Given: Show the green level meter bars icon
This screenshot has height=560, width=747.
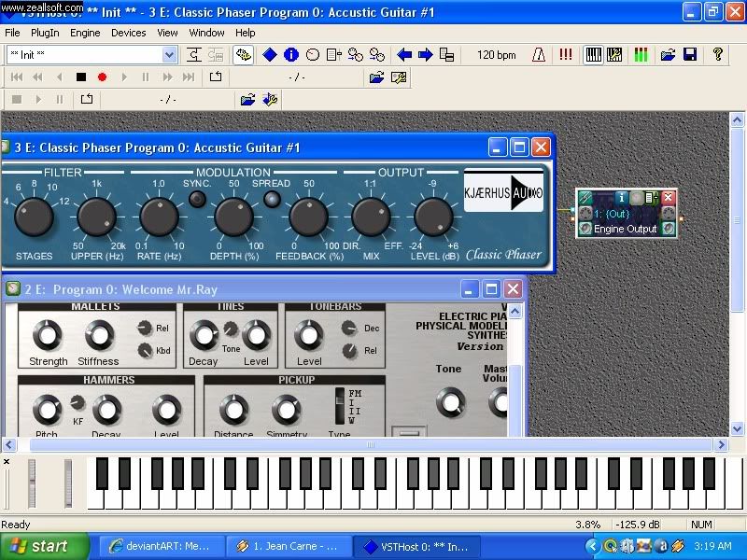Looking at the screenshot, I should (641, 55).
